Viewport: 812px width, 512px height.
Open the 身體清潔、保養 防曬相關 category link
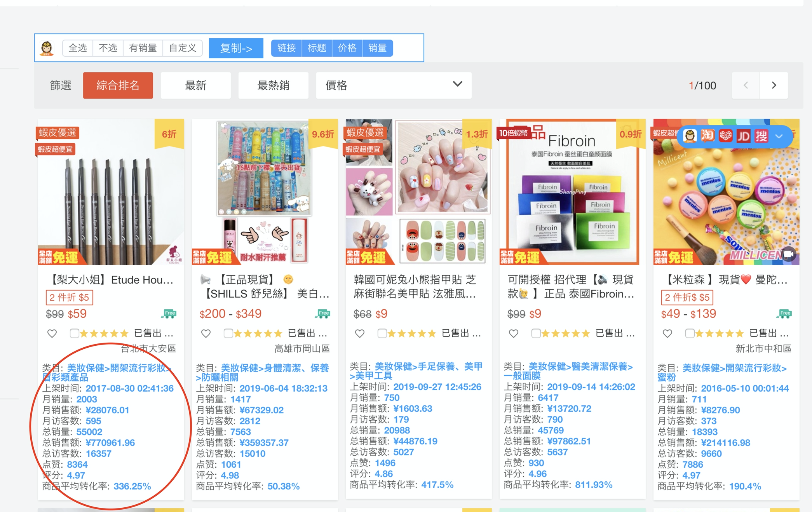click(x=263, y=373)
